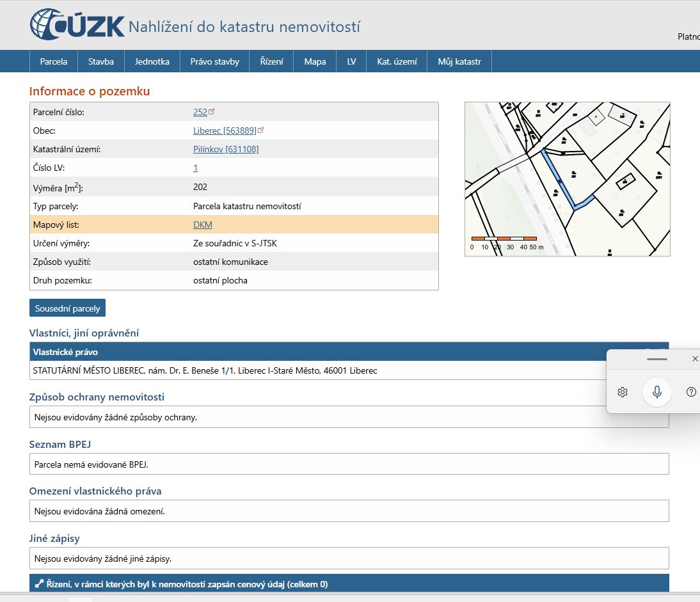Click external link icon next to 252
This screenshot has height=602, width=700.
pos(212,112)
